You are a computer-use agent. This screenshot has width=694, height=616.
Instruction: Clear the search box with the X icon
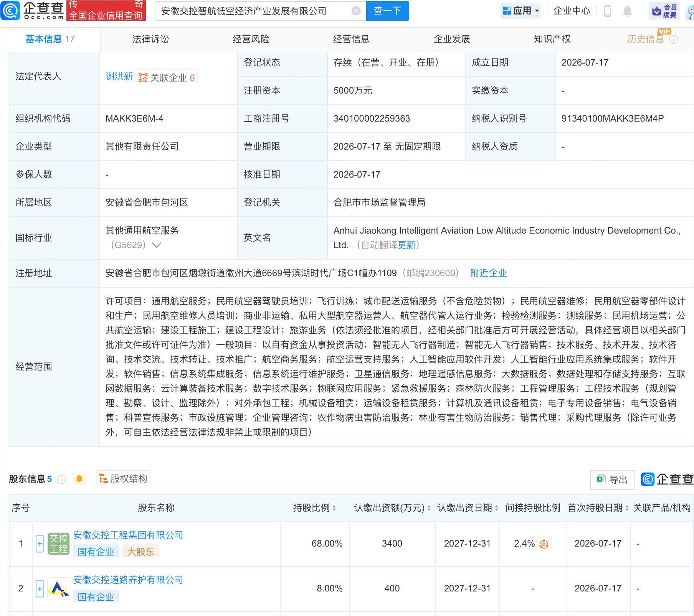click(x=356, y=11)
